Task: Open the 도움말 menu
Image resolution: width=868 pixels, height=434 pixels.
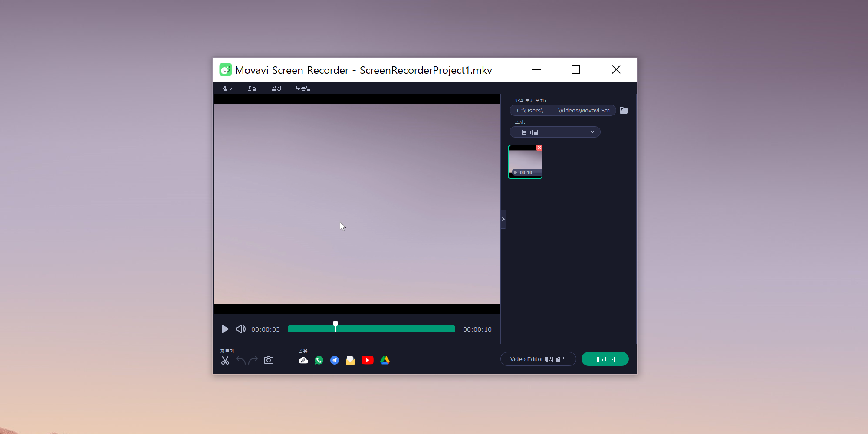Action: (303, 88)
